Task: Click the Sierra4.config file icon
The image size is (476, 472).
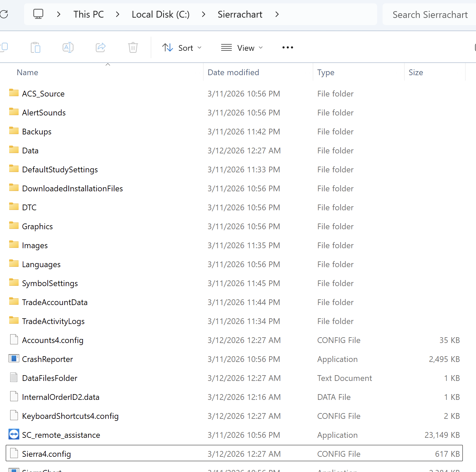Action: (14, 453)
